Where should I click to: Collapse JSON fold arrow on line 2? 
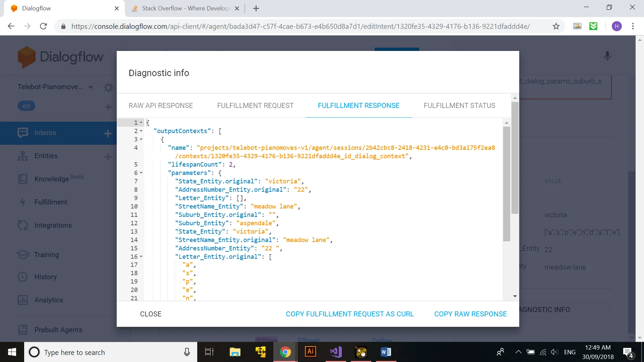point(141,131)
